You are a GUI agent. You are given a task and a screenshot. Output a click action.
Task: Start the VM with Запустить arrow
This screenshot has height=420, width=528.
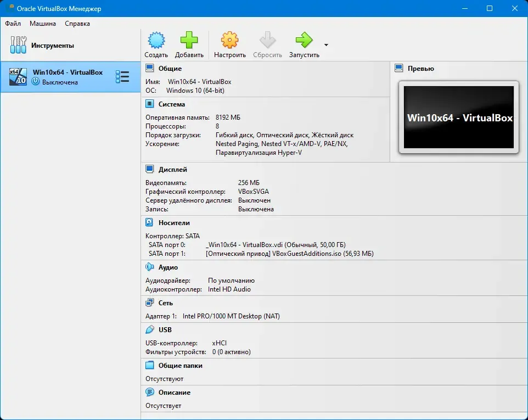click(304, 40)
